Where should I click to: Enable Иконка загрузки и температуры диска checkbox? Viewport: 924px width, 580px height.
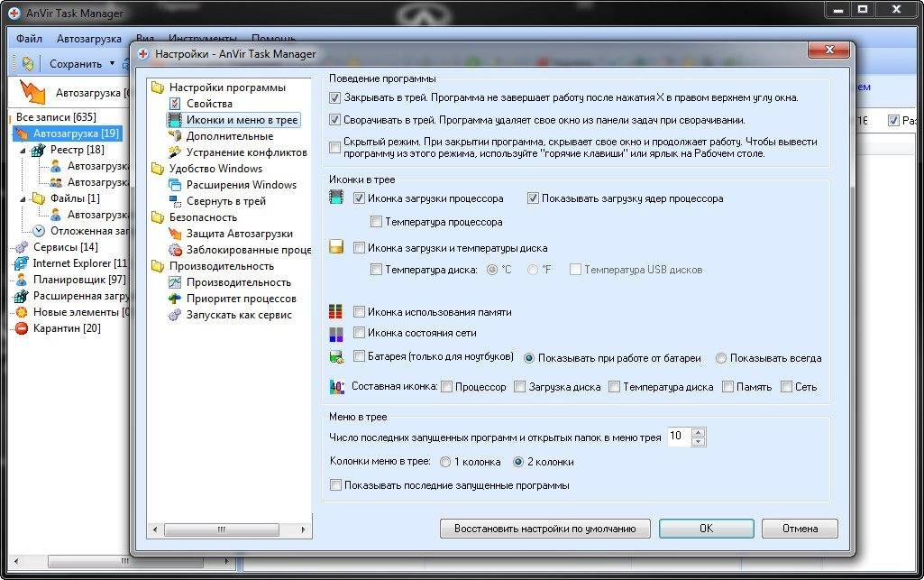pos(359,247)
